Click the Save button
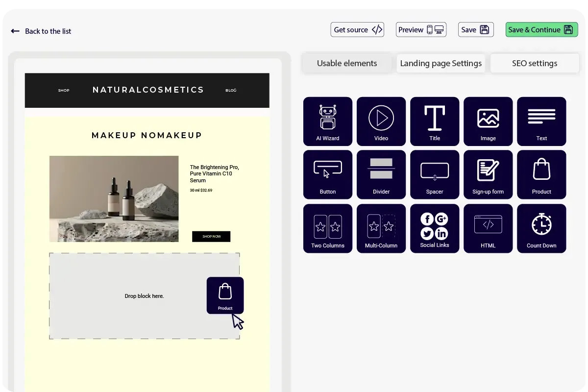Viewport: 588px width, 392px height. (476, 30)
